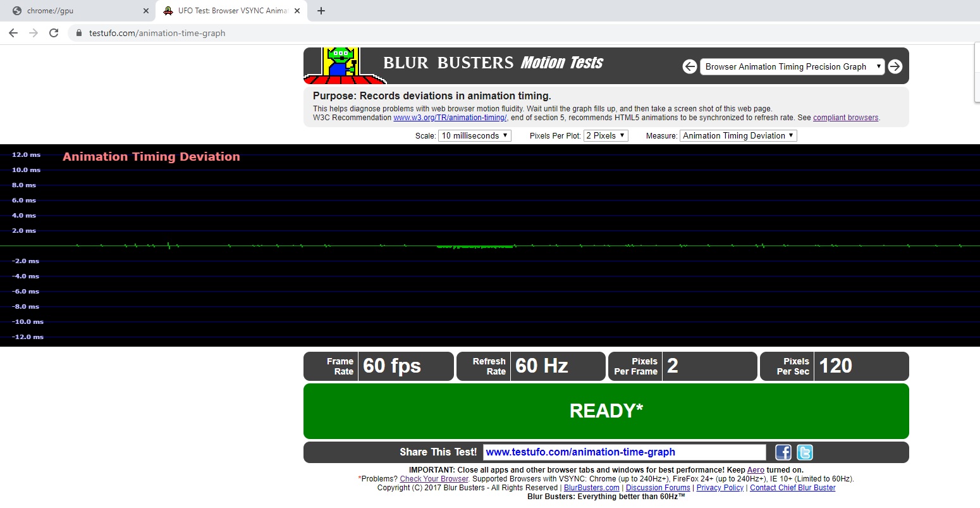Click the Animation Timing Deviation graph title
The width and height of the screenshot is (980, 508).
coord(151,157)
